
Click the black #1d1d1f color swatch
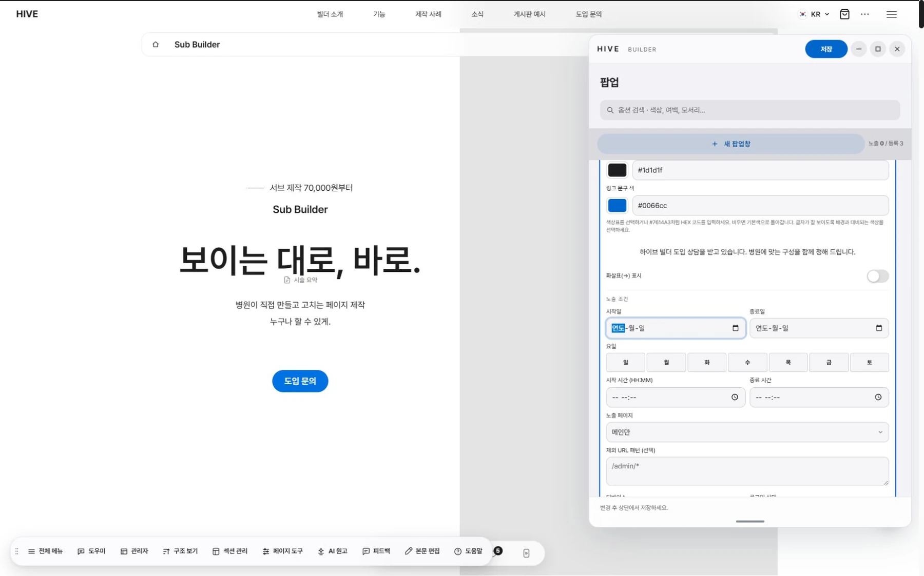coord(617,170)
